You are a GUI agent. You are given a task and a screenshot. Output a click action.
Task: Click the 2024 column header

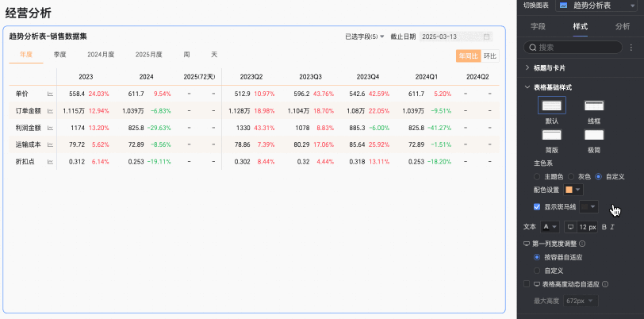pos(146,77)
